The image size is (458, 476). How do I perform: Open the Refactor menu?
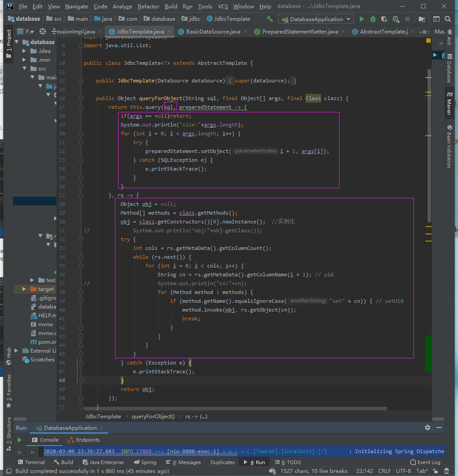(148, 6)
